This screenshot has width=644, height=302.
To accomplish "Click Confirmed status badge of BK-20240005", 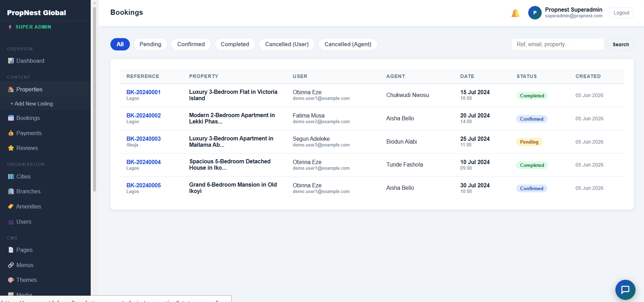I will [531, 188].
